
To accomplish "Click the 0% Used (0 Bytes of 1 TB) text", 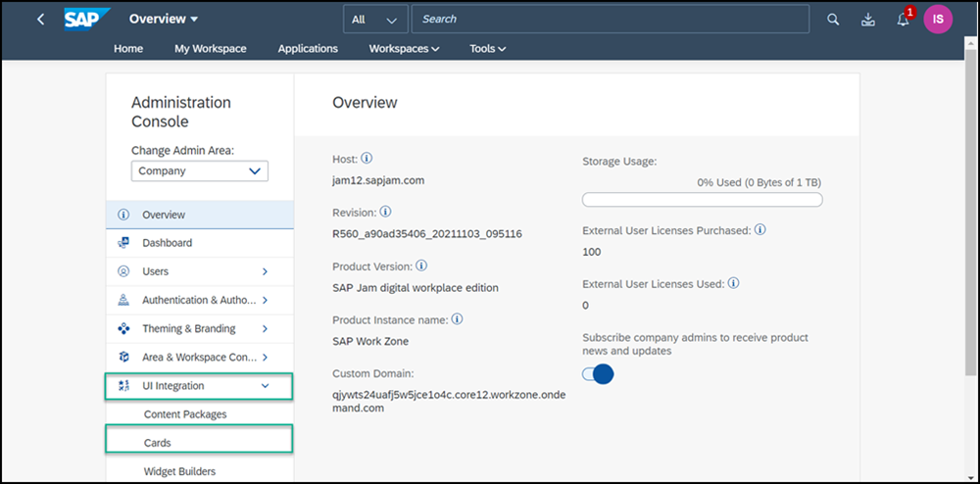I will 759,183.
